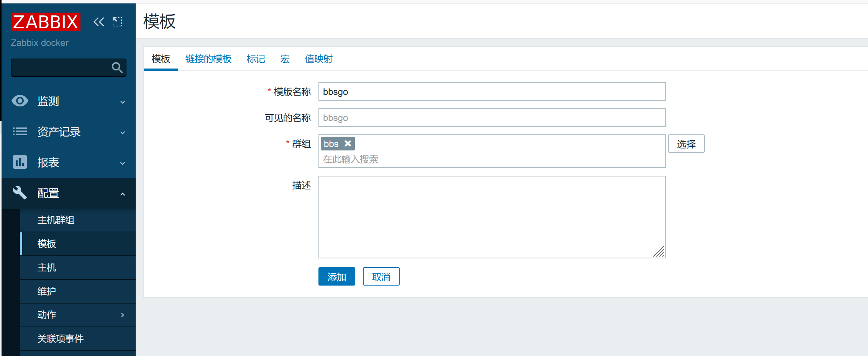This screenshot has height=356, width=868.
Task: Open 主机 in the sidebar
Action: pos(78,268)
